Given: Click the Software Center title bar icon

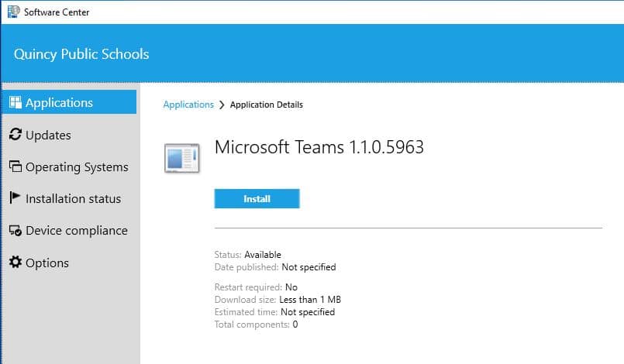Looking at the screenshot, I should pyautogui.click(x=12, y=12).
